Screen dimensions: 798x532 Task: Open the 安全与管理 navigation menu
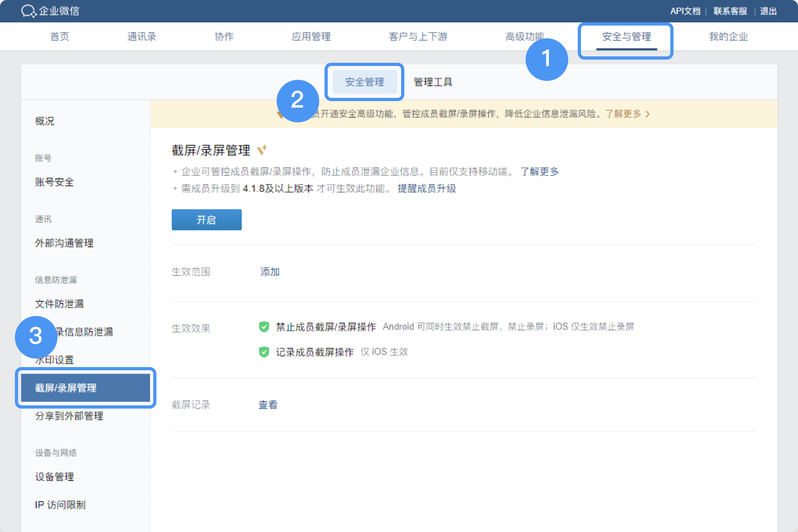pos(626,37)
